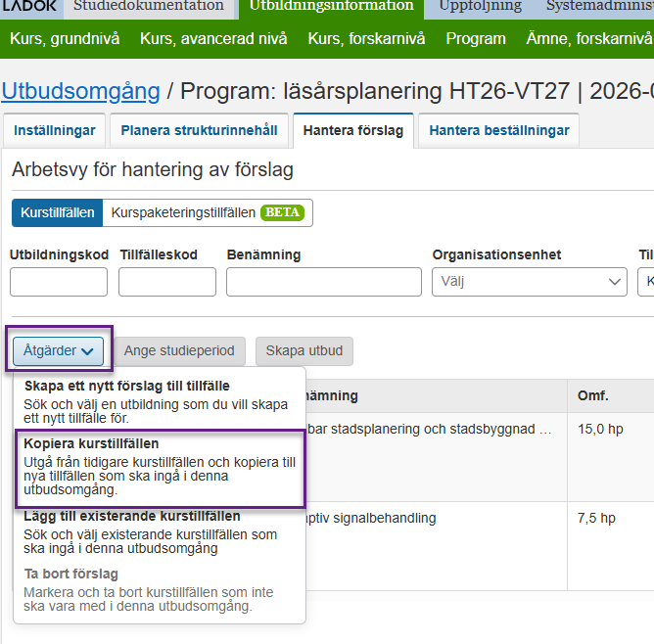Switch to the Inställningar tab

pyautogui.click(x=55, y=130)
